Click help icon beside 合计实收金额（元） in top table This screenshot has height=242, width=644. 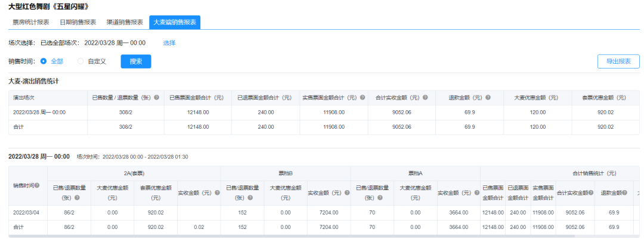click(425, 98)
